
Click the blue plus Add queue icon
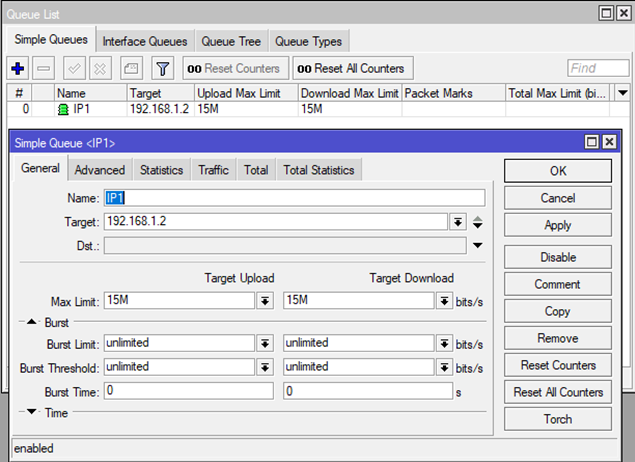click(x=17, y=69)
